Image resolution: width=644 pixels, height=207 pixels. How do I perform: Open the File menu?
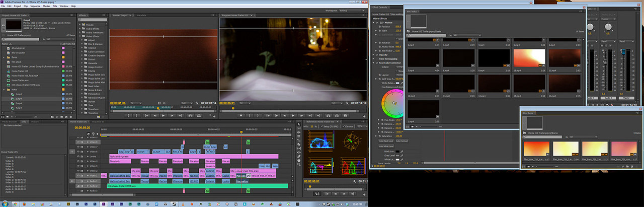pos(3,6)
